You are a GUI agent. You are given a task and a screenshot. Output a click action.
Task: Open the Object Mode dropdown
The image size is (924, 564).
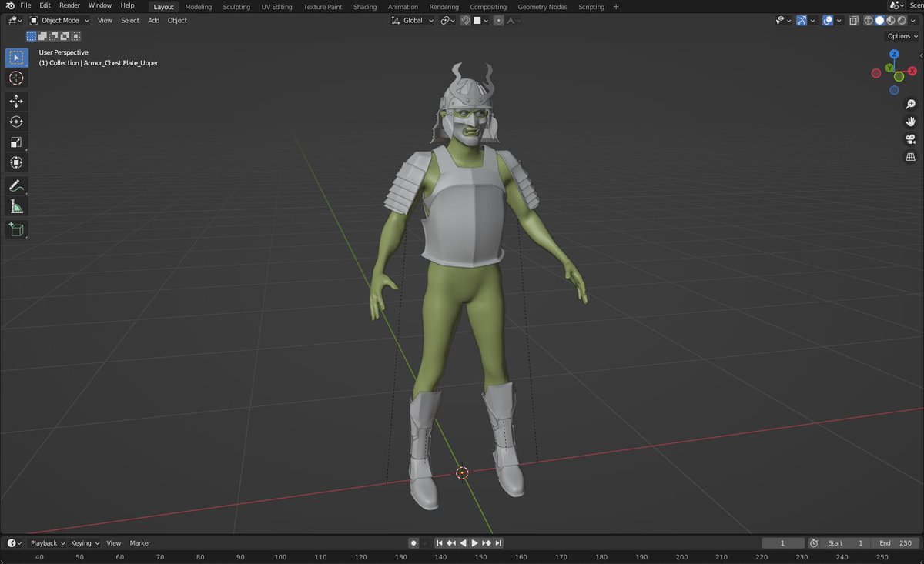59,21
